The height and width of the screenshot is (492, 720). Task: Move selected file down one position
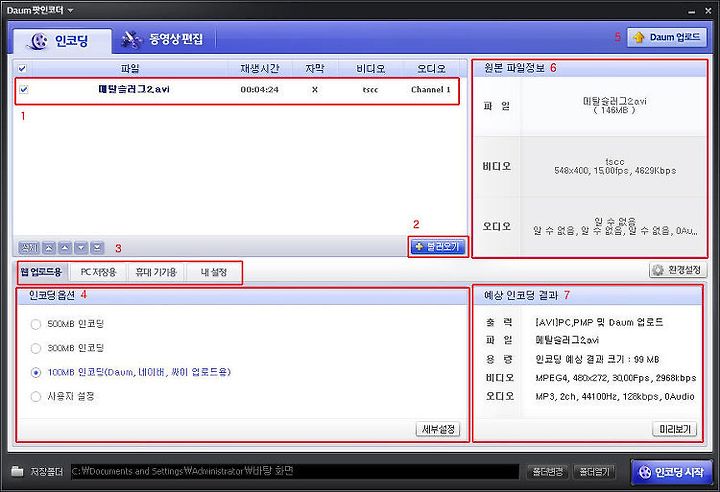pos(81,248)
